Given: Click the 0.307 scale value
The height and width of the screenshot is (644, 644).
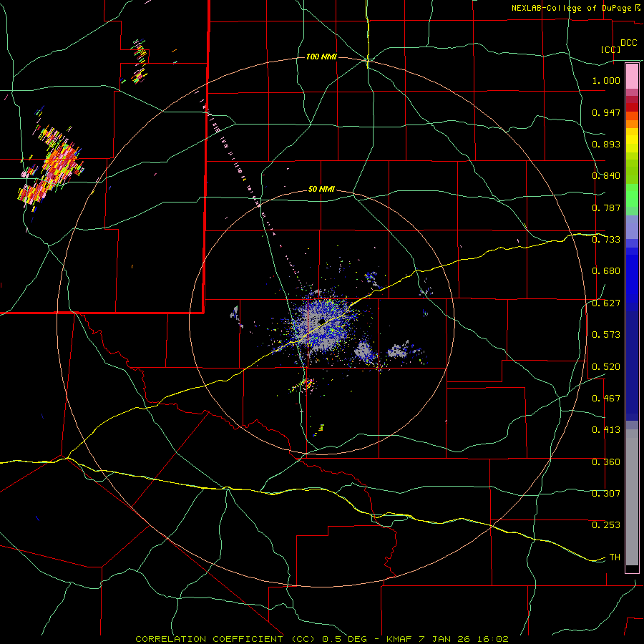Looking at the screenshot, I should tap(606, 494).
